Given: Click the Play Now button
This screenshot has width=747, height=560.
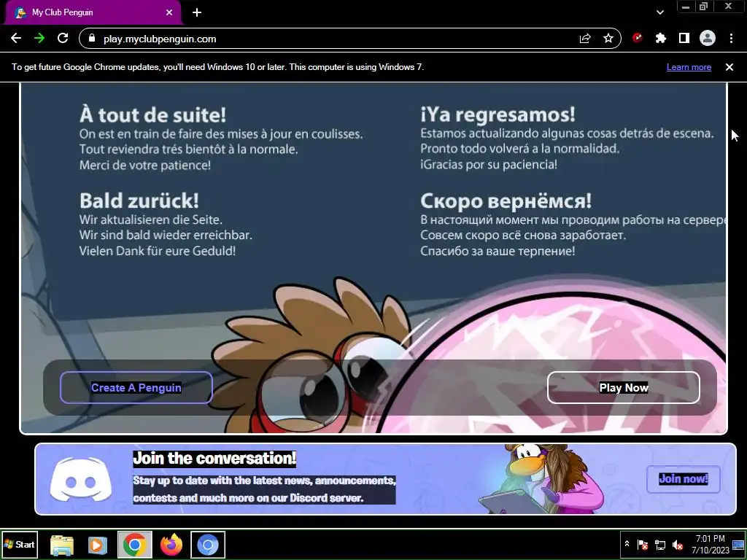Looking at the screenshot, I should click(624, 388).
